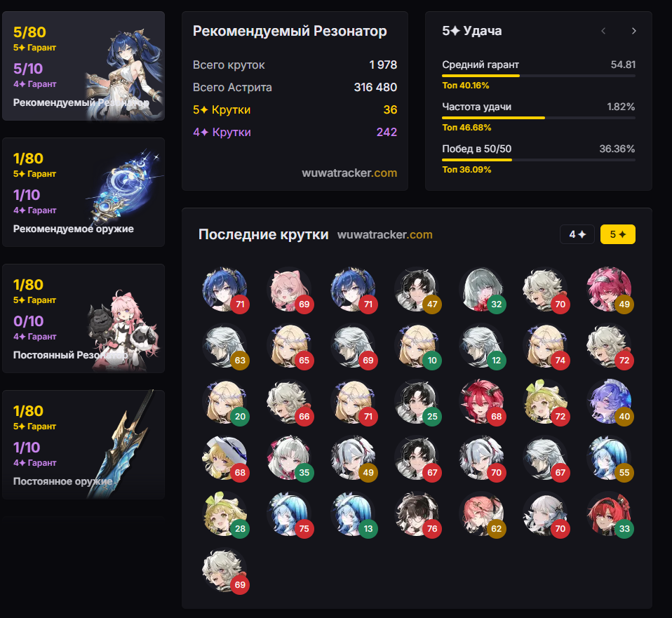Go to next luck stats page arrow
Screen dimensions: 672x618
(634, 31)
